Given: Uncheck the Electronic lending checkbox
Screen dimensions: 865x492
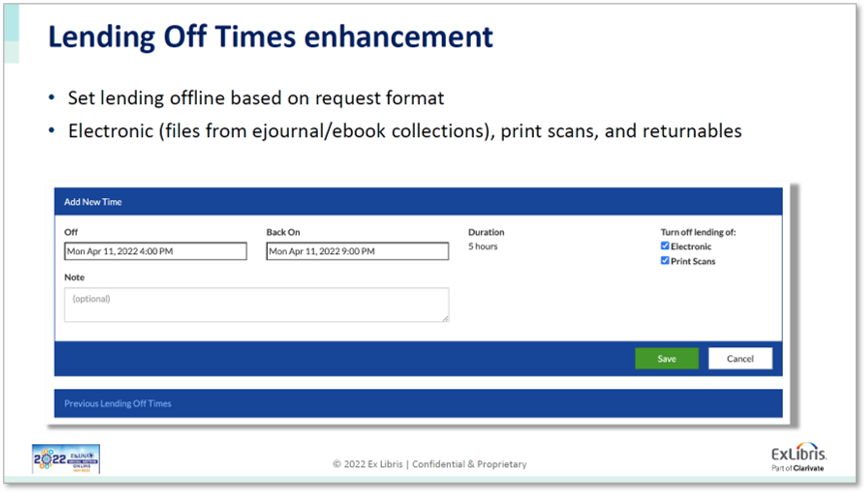Looking at the screenshot, I should point(665,246).
